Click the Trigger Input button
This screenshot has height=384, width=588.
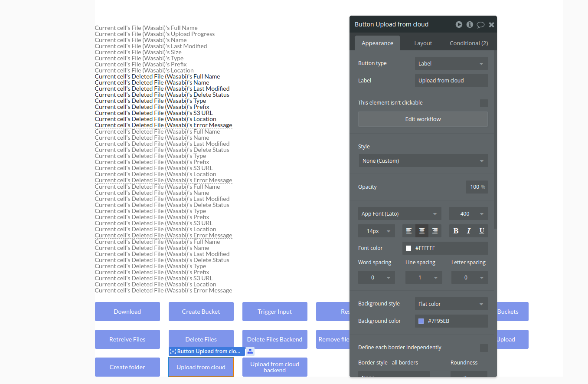click(275, 312)
